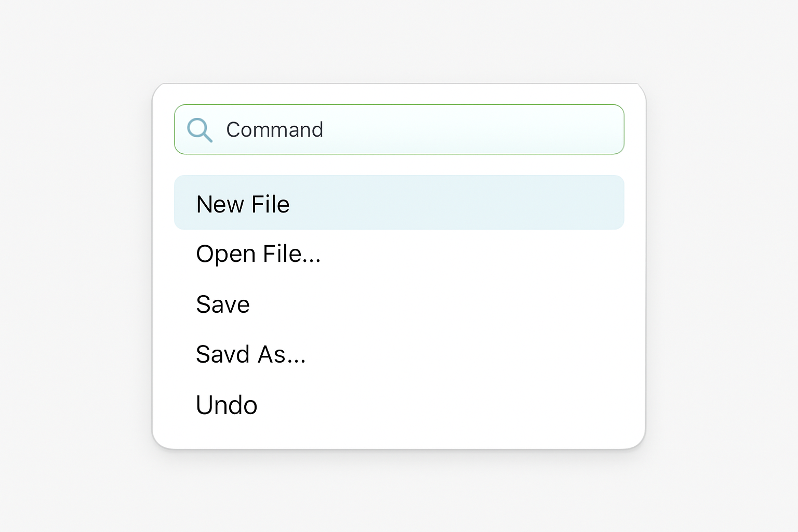This screenshot has width=798, height=532.
Task: Run the Save command
Action: point(399,304)
